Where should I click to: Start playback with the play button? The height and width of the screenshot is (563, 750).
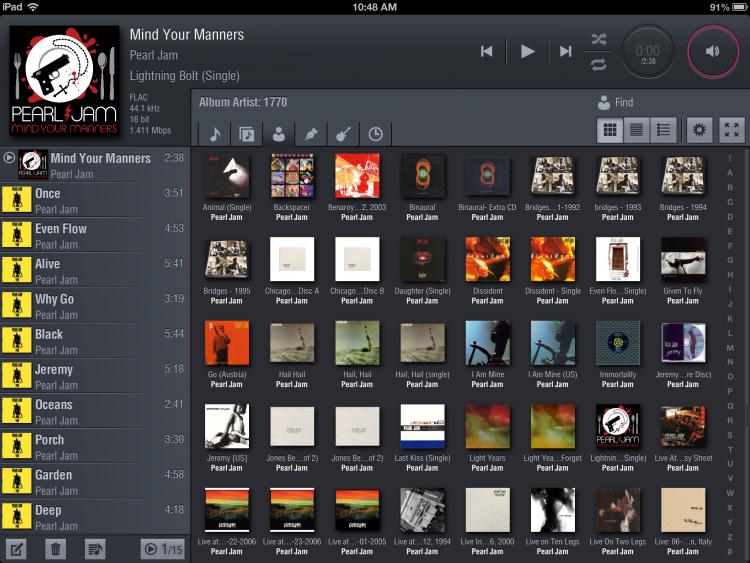click(527, 51)
